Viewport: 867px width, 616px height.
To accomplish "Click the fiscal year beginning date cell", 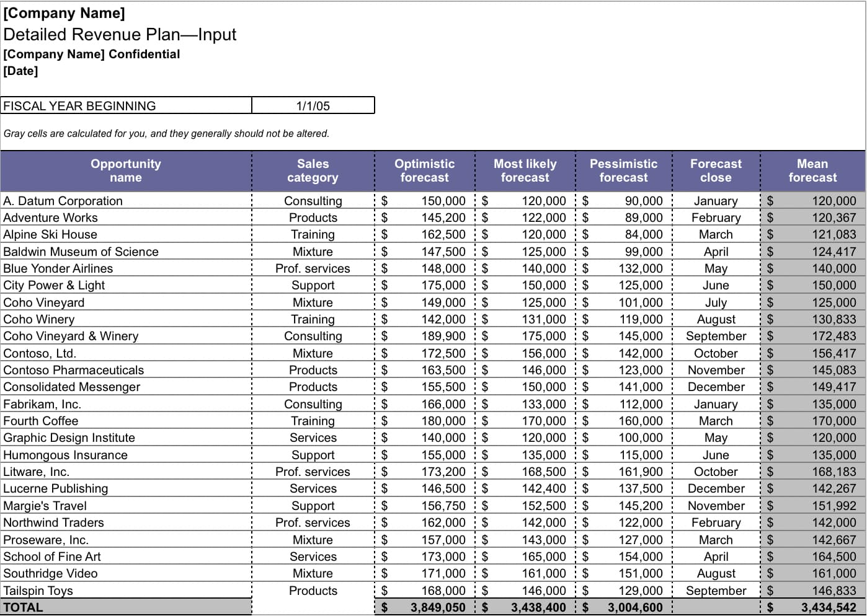I will 313,106.
